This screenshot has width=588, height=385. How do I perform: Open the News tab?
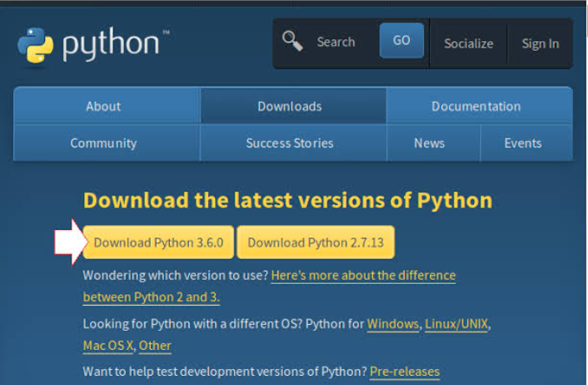point(429,142)
